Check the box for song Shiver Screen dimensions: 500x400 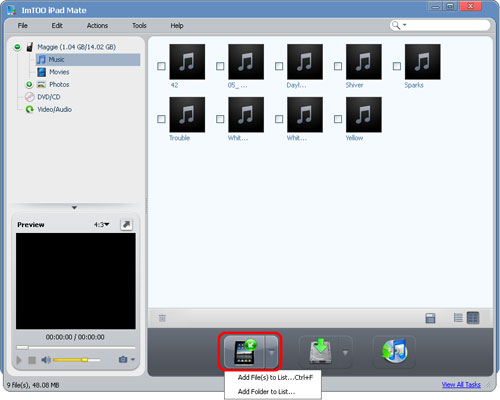click(x=338, y=66)
